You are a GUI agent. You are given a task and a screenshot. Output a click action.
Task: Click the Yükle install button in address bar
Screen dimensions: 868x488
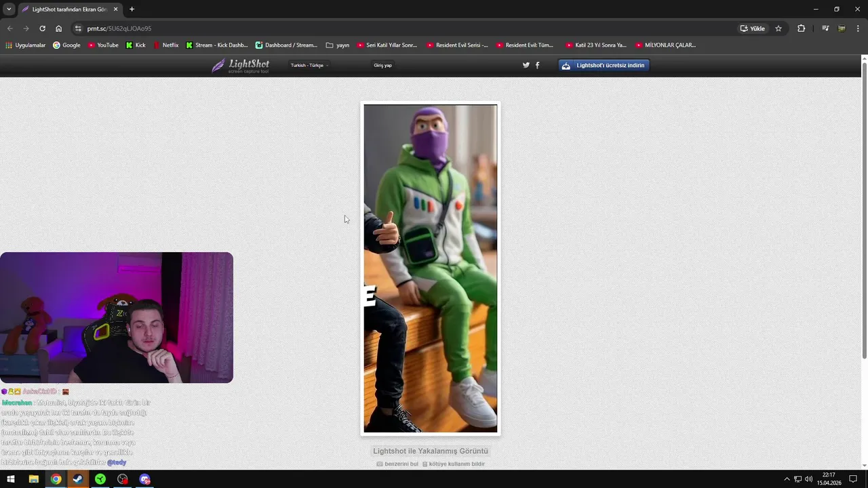(x=753, y=28)
